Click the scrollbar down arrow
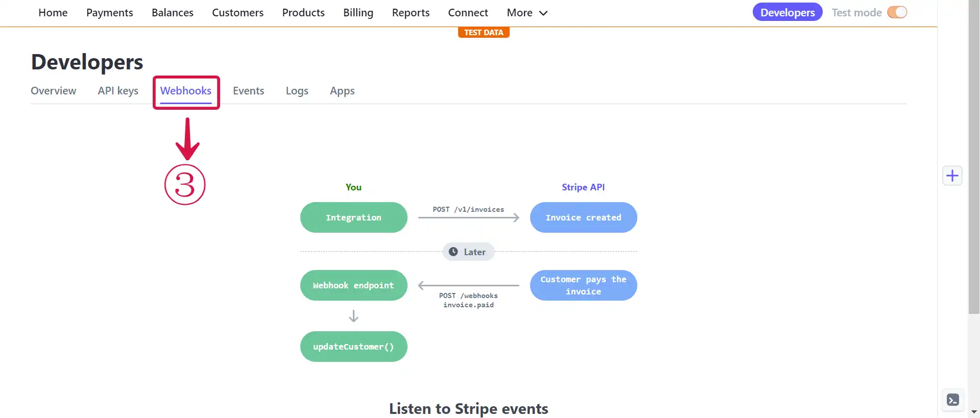Image resolution: width=980 pixels, height=418 pixels. pos(974,411)
